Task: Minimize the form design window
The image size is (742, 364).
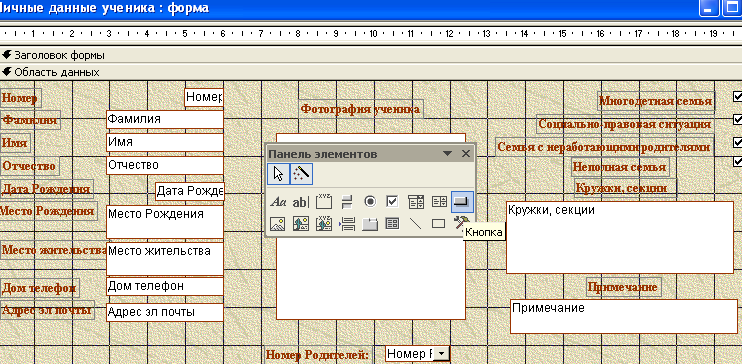Action: (708, 8)
